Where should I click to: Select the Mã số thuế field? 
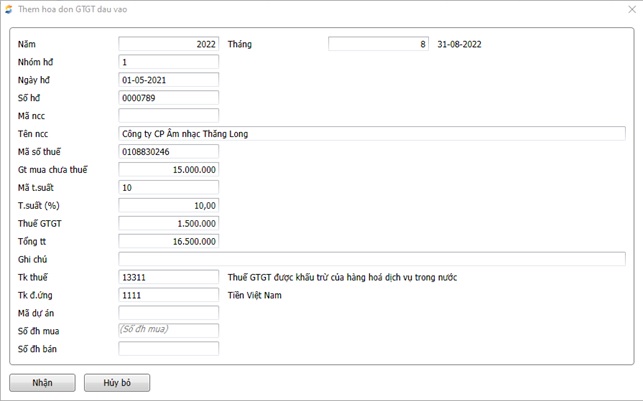pos(168,152)
